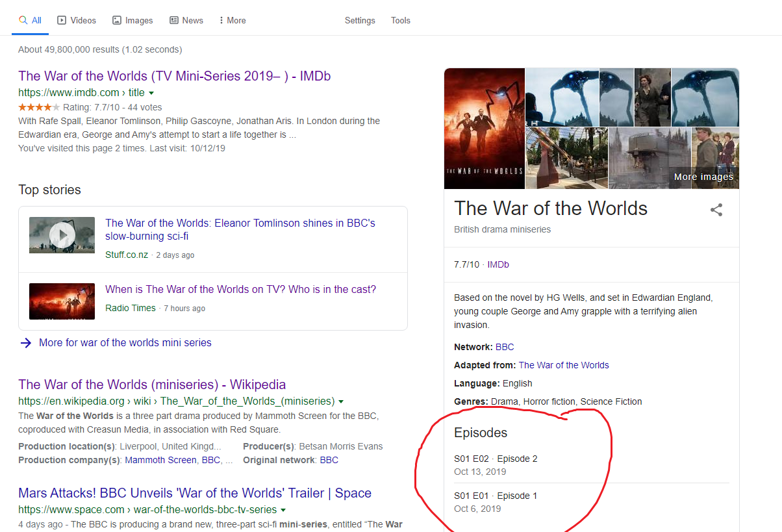Open the search Settings menu
Viewport: 782px width, 532px height.
point(360,20)
